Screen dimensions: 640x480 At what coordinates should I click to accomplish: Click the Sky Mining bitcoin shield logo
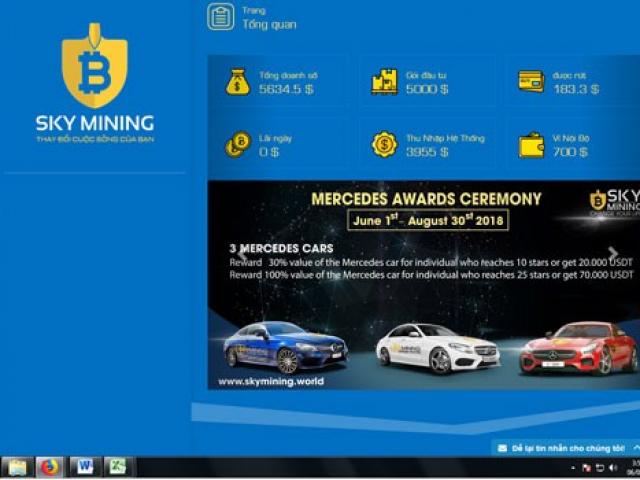point(94,71)
